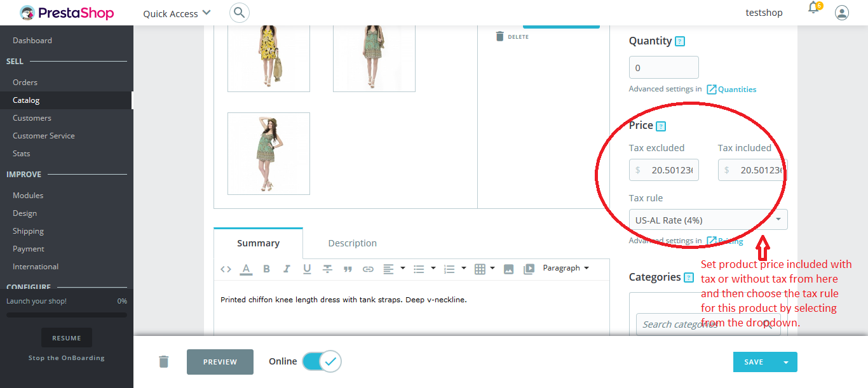Apply italic formatting in editor
The height and width of the screenshot is (388, 868).
287,269
